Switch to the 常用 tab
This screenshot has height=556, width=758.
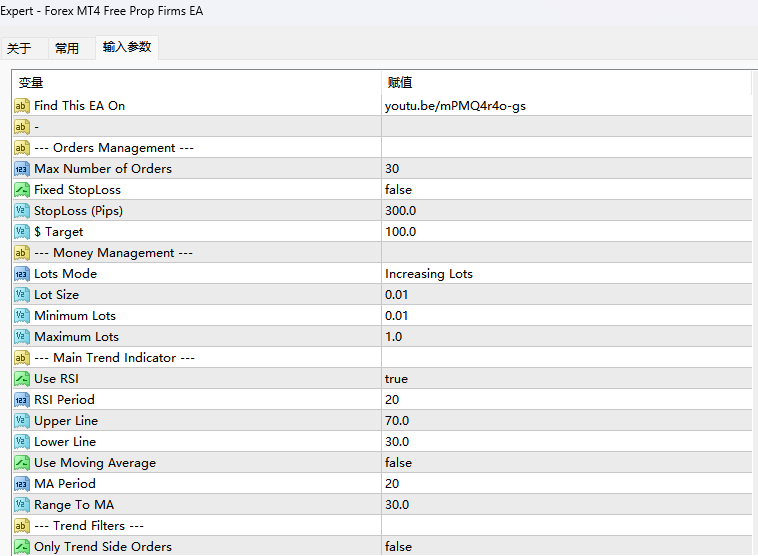click(x=67, y=48)
